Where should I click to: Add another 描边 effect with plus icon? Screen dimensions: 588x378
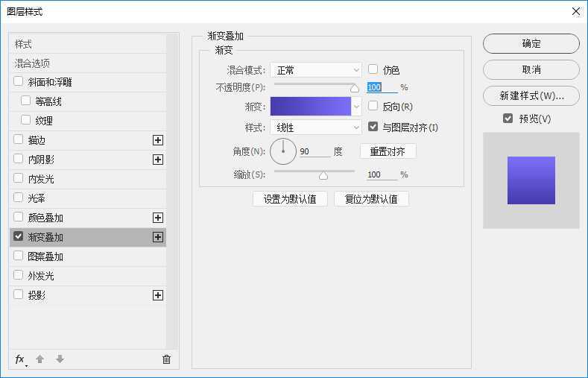158,140
